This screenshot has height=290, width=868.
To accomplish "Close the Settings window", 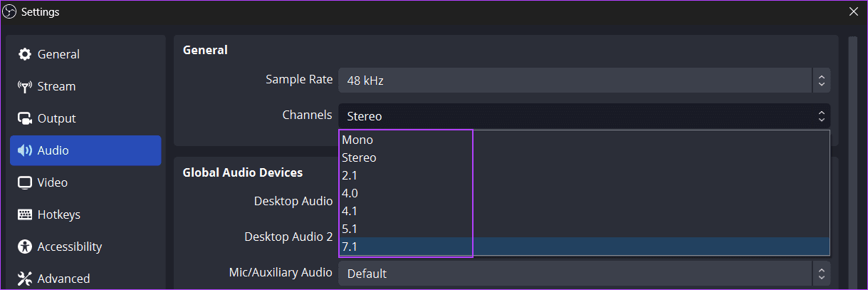I will [x=854, y=11].
